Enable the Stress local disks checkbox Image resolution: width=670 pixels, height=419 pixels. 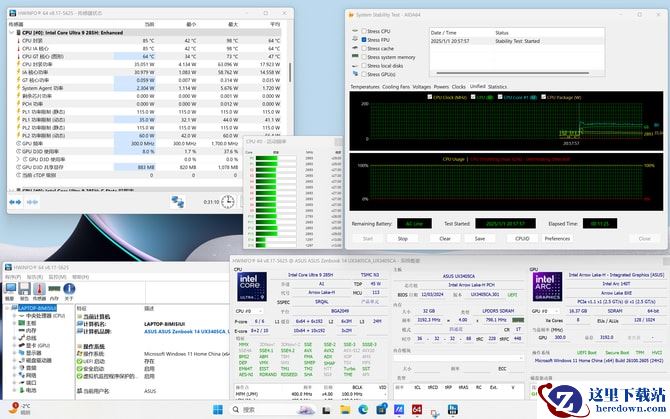(x=364, y=65)
